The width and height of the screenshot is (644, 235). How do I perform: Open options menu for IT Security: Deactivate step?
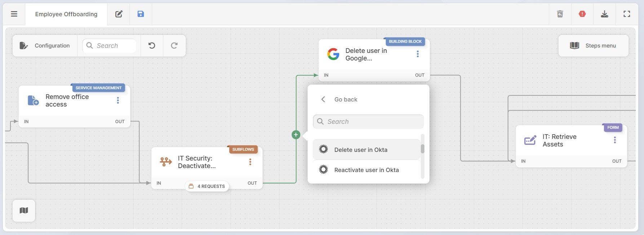click(x=250, y=162)
